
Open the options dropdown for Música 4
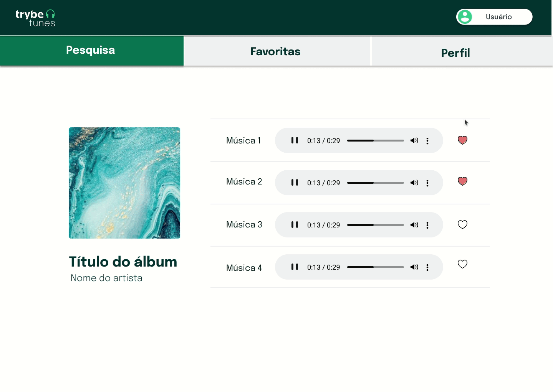[x=427, y=267]
